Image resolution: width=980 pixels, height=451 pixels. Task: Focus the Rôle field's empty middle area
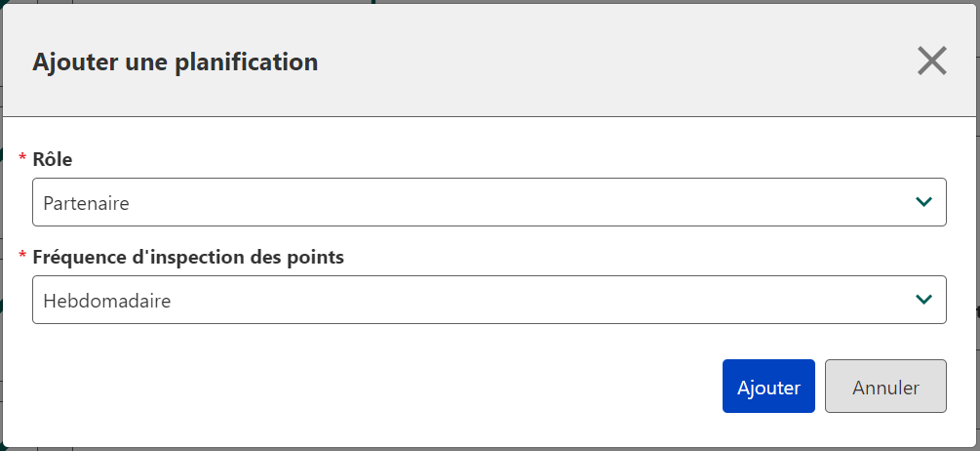tap(500, 202)
